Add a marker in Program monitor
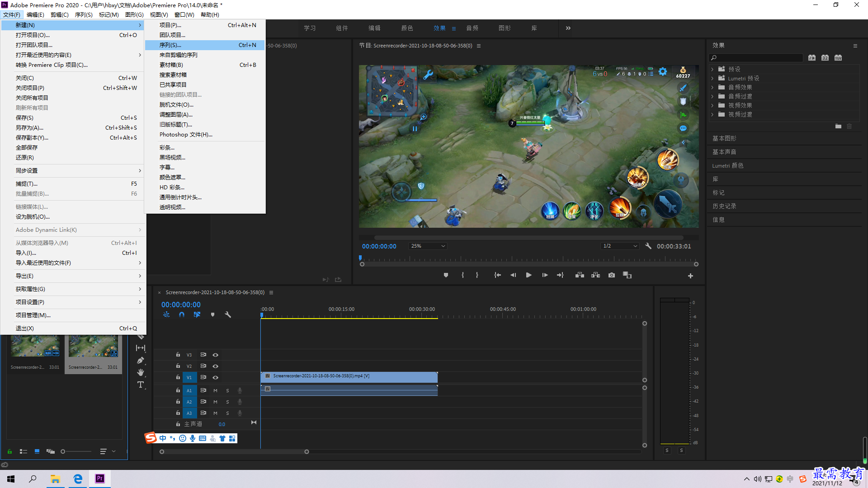The width and height of the screenshot is (868, 488). 446,275
